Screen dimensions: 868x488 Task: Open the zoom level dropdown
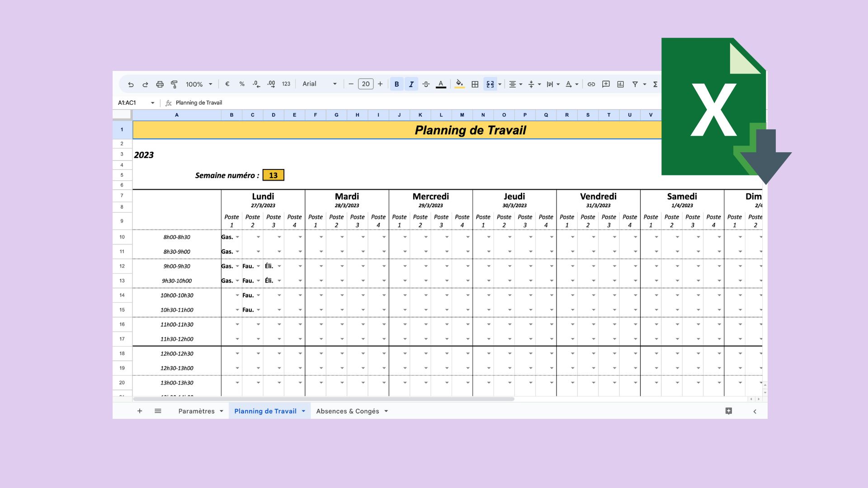pyautogui.click(x=197, y=84)
